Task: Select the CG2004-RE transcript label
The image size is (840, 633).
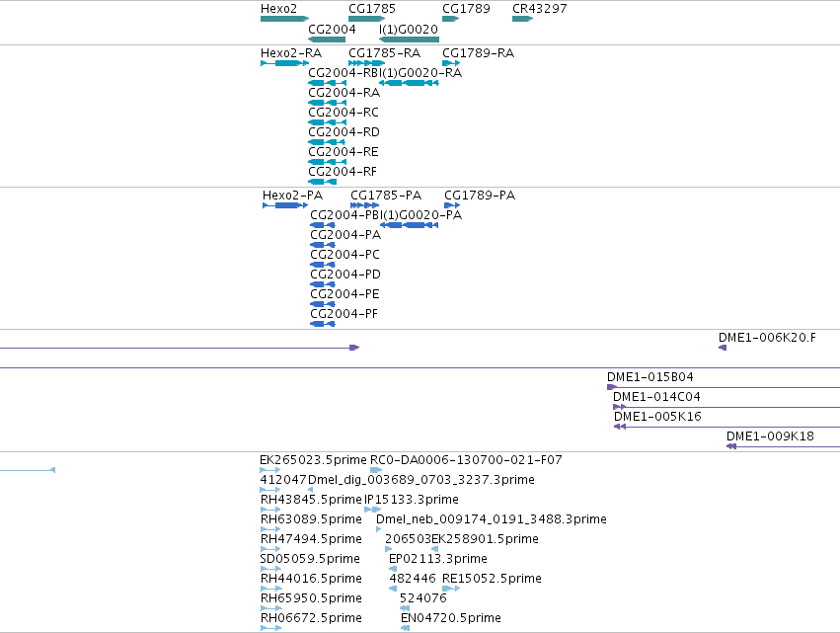Action: (344, 152)
